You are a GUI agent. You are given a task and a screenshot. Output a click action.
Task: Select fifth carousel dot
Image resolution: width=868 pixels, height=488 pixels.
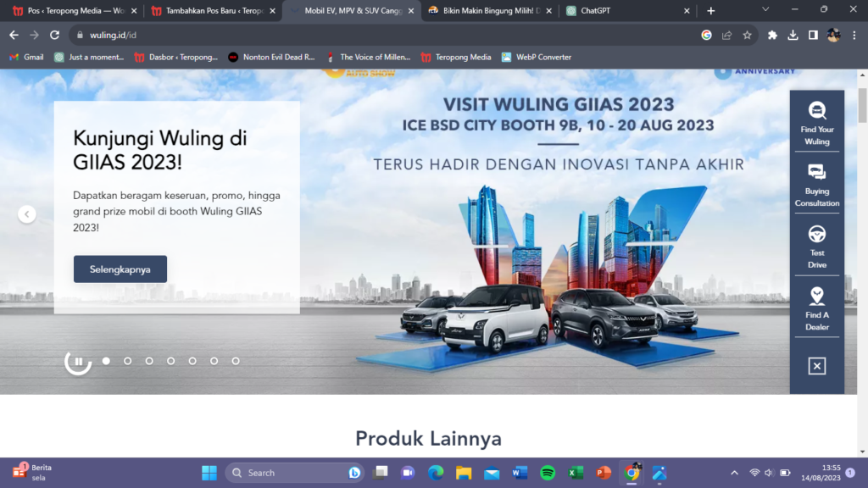click(192, 361)
